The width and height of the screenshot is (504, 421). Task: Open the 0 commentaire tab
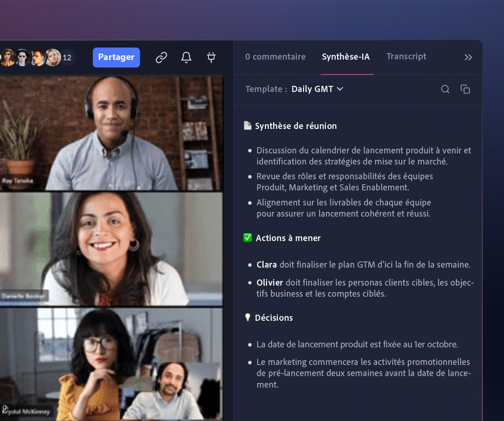point(275,57)
